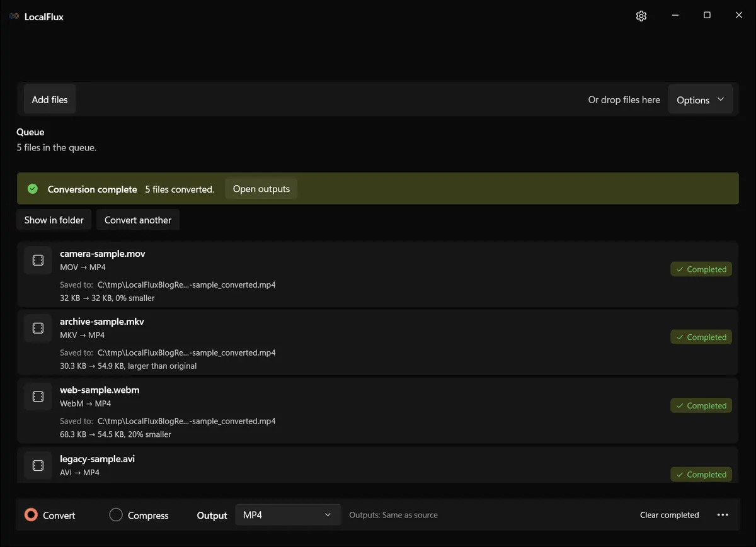The height and width of the screenshot is (547, 756).
Task: Click the film icon for web-sample.webm
Action: tap(38, 397)
